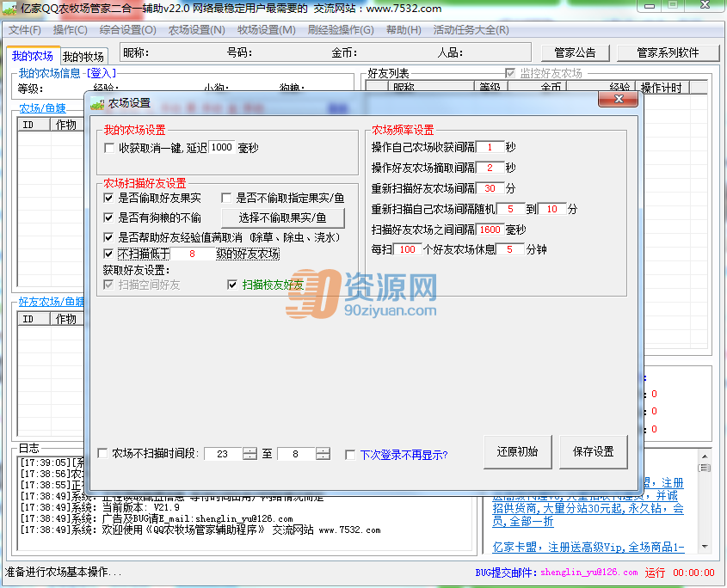The width and height of the screenshot is (727, 588).
Task: Edit 休息 5 分钟 field
Action: point(510,250)
